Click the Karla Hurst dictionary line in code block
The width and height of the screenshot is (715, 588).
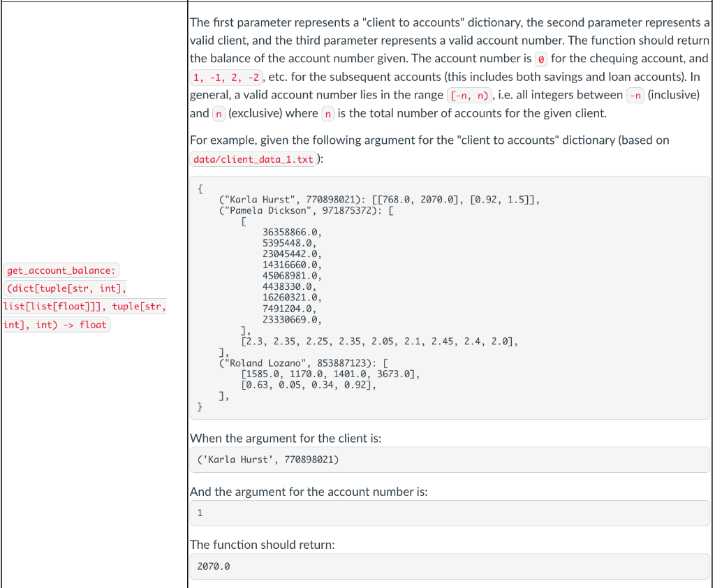click(x=379, y=200)
